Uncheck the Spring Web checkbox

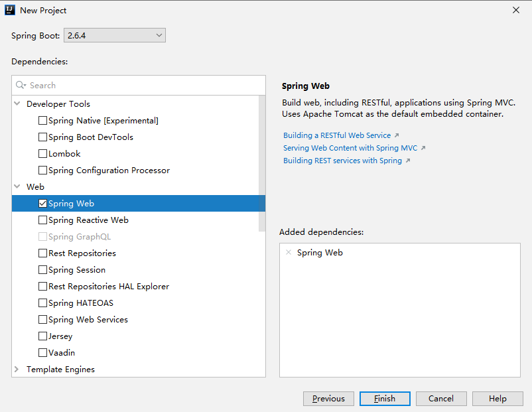click(x=42, y=203)
